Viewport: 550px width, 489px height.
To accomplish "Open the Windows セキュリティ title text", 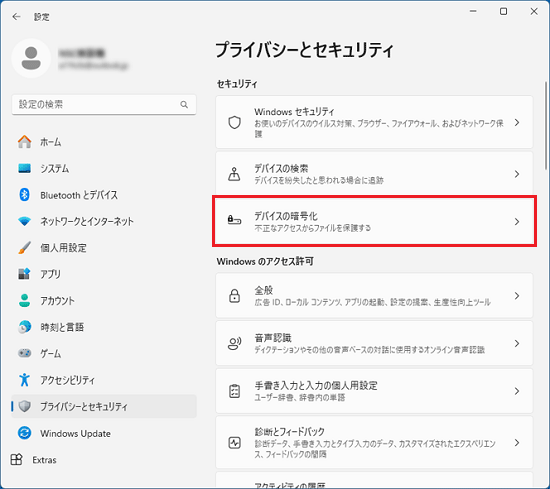I will 294,112.
